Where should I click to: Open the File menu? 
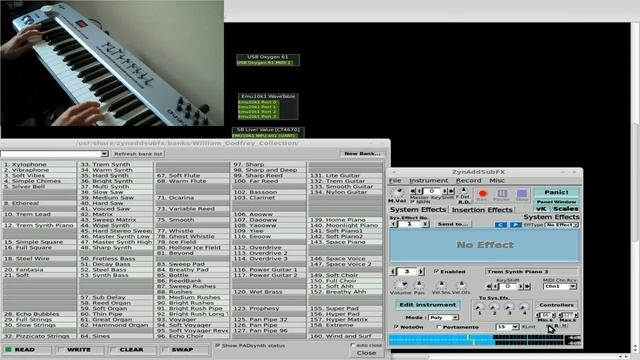click(395, 180)
